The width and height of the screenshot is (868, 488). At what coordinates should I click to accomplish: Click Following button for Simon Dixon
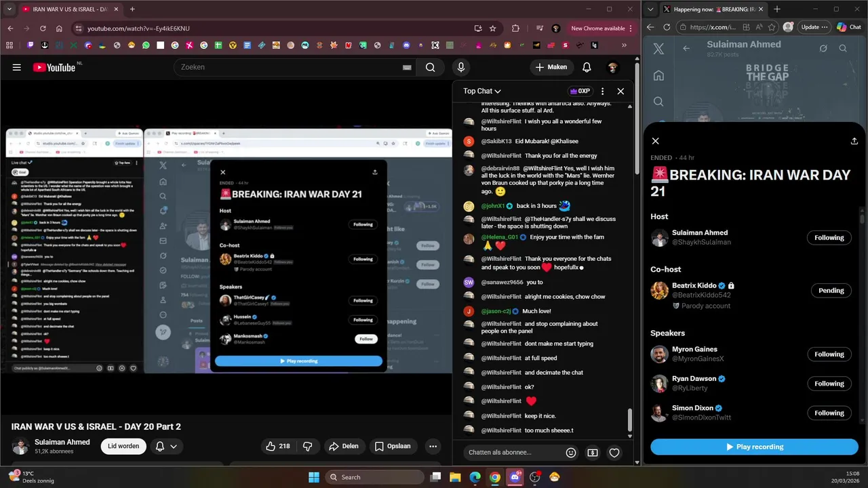(829, 412)
